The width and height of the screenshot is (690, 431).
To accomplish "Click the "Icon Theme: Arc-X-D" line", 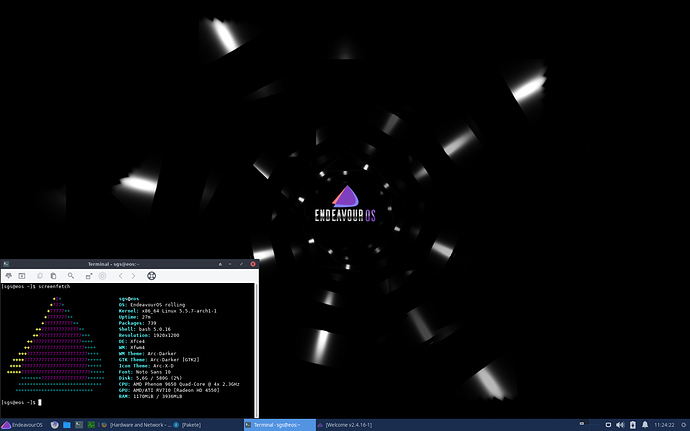I will tap(146, 366).
